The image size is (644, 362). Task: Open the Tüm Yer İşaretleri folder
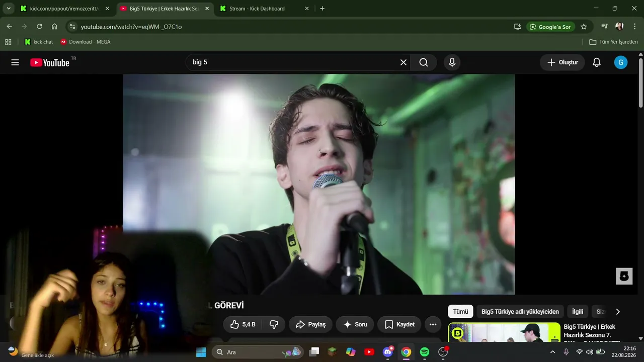pos(614,42)
